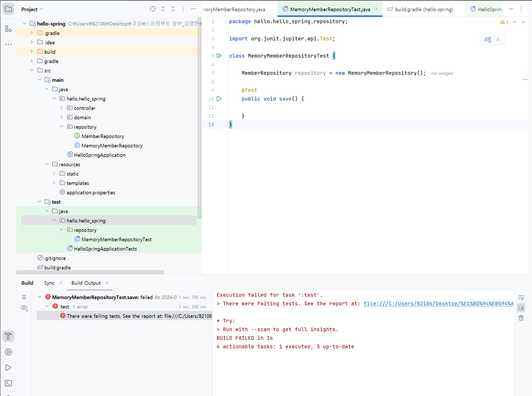532x396 pixels.
Task: Open the Run tool window icon
Action: point(8,368)
